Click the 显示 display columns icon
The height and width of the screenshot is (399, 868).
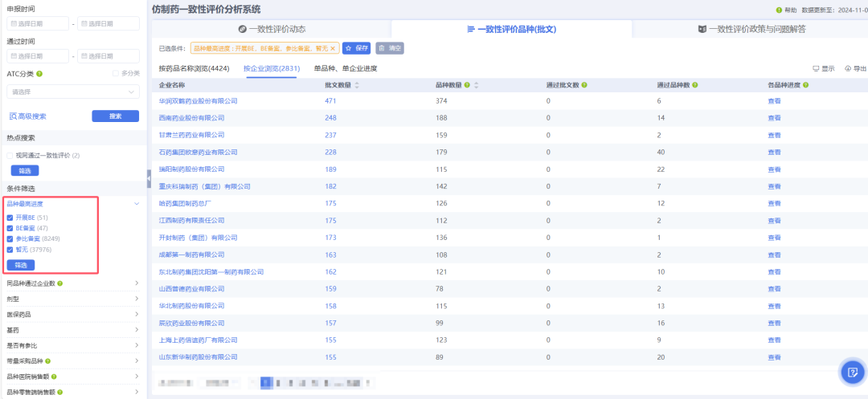pyautogui.click(x=816, y=68)
